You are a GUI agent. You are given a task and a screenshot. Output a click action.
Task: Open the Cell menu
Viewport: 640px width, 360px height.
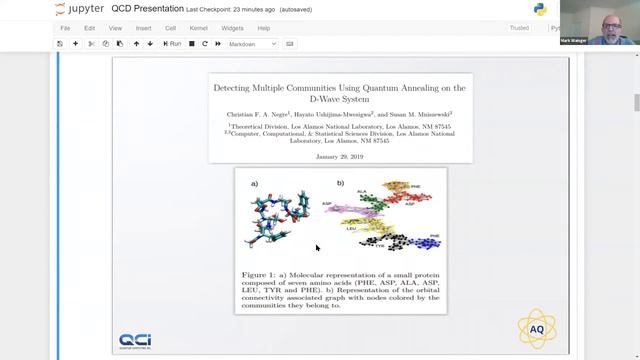coord(170,28)
